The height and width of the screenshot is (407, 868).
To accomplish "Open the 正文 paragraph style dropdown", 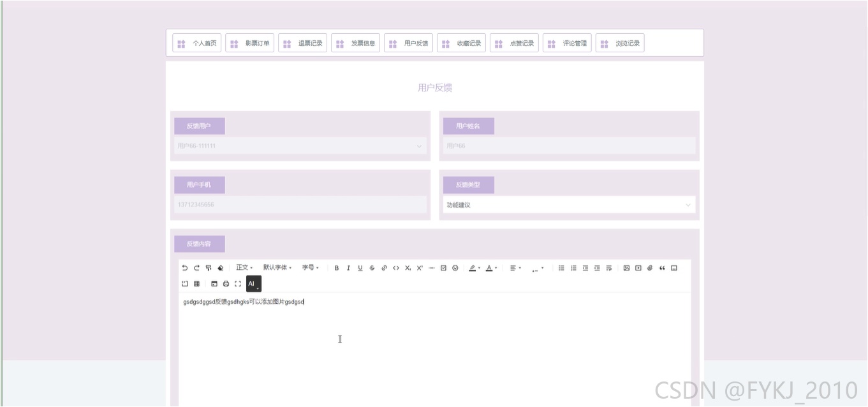I will [244, 268].
